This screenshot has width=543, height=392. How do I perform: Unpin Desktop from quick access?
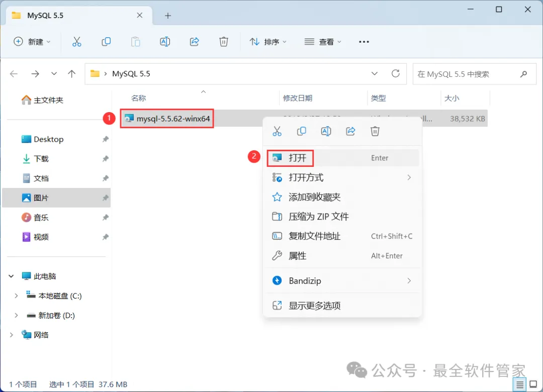105,139
